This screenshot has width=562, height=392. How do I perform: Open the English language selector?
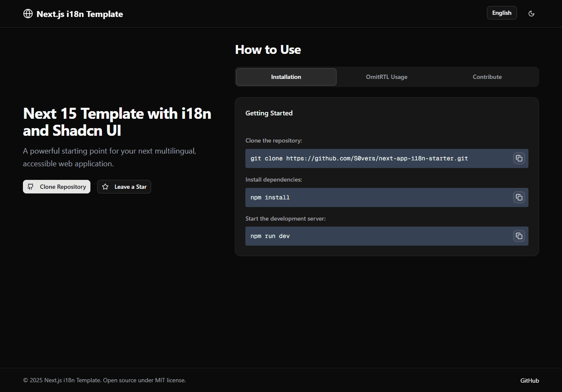click(x=502, y=13)
